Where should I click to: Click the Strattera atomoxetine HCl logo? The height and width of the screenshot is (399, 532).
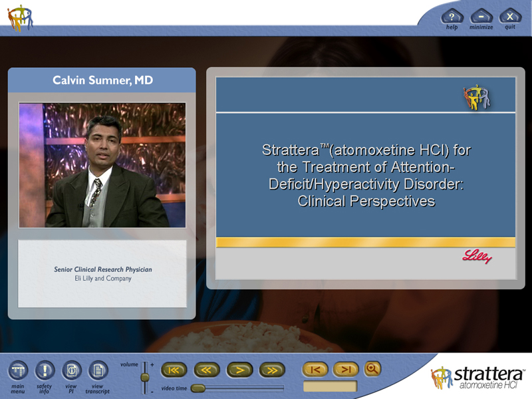(x=478, y=378)
